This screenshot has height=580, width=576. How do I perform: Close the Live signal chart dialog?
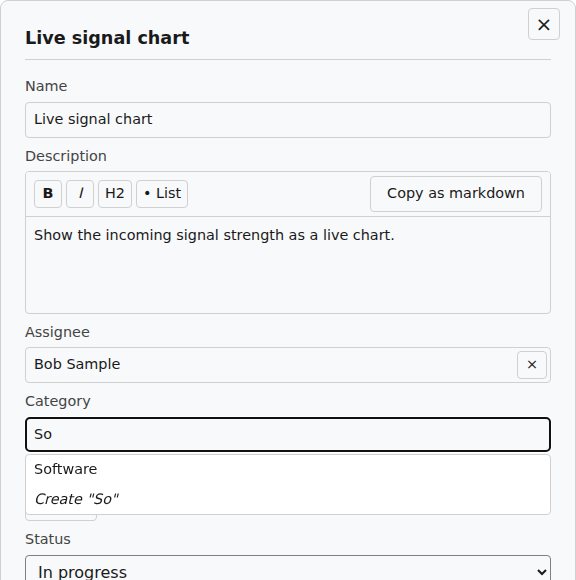point(543,24)
